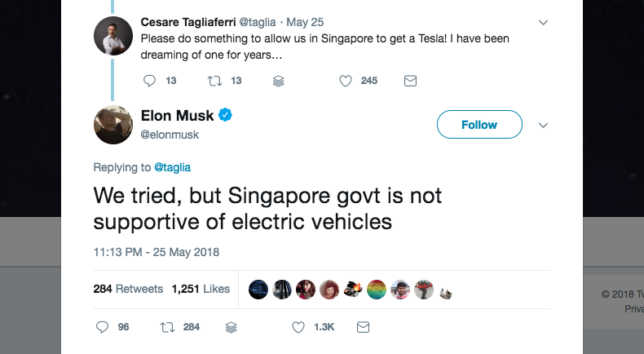This screenshot has height=354, width=644.
Task: View the 1,251 Likes list
Action: (201, 289)
